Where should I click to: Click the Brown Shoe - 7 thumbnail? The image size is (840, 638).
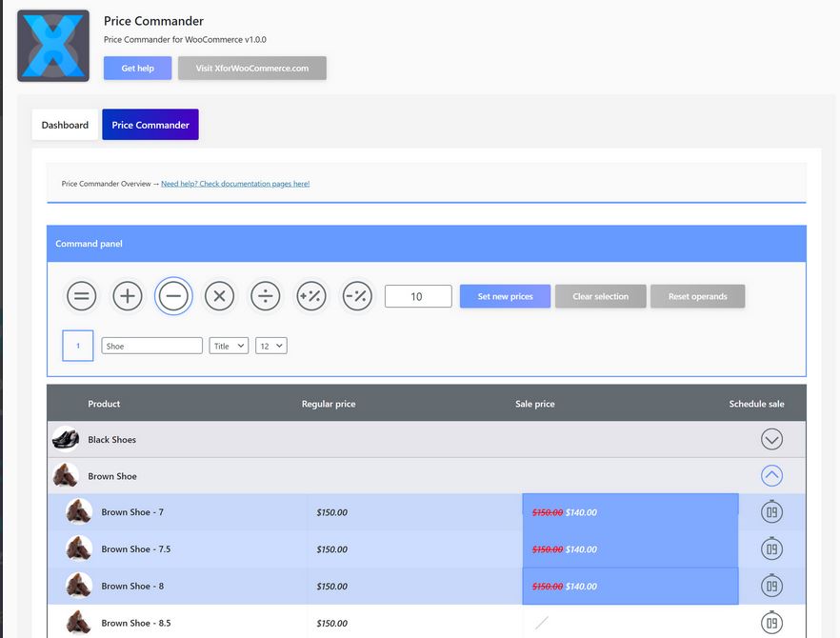click(79, 511)
